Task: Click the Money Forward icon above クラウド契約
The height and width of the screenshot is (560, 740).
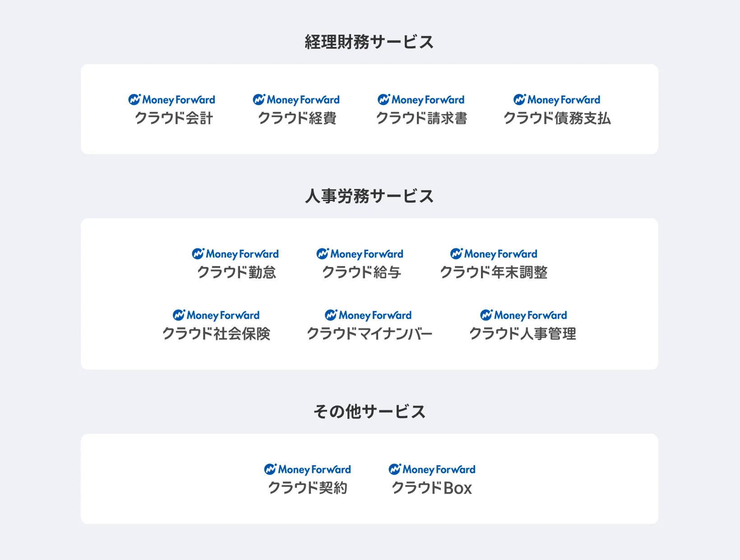Action: point(270,469)
